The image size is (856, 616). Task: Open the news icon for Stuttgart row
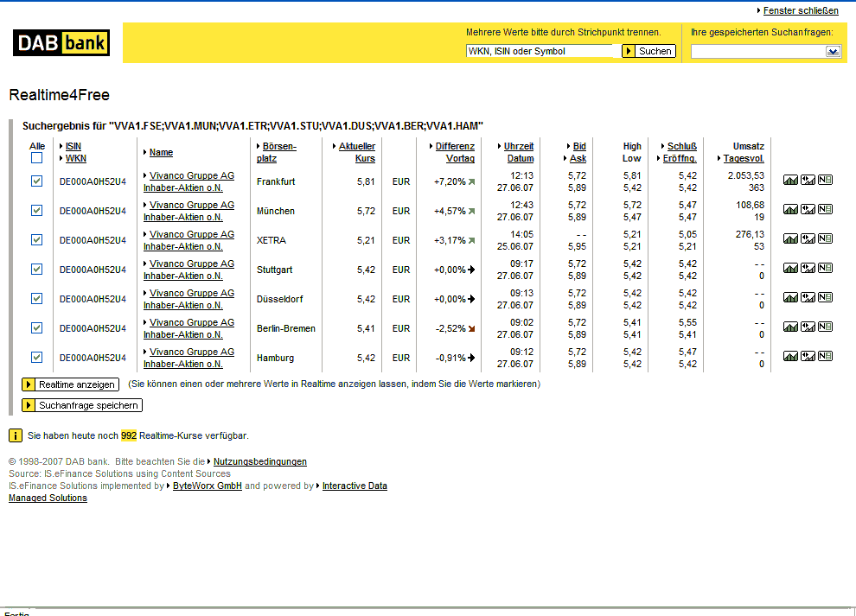click(x=826, y=269)
